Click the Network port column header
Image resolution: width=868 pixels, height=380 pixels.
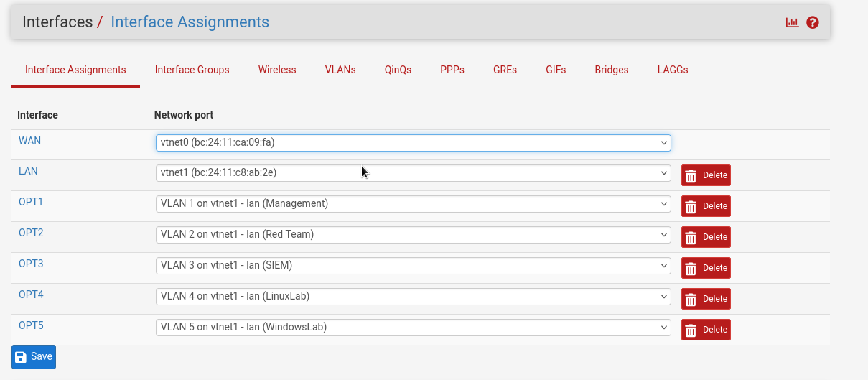pos(184,115)
